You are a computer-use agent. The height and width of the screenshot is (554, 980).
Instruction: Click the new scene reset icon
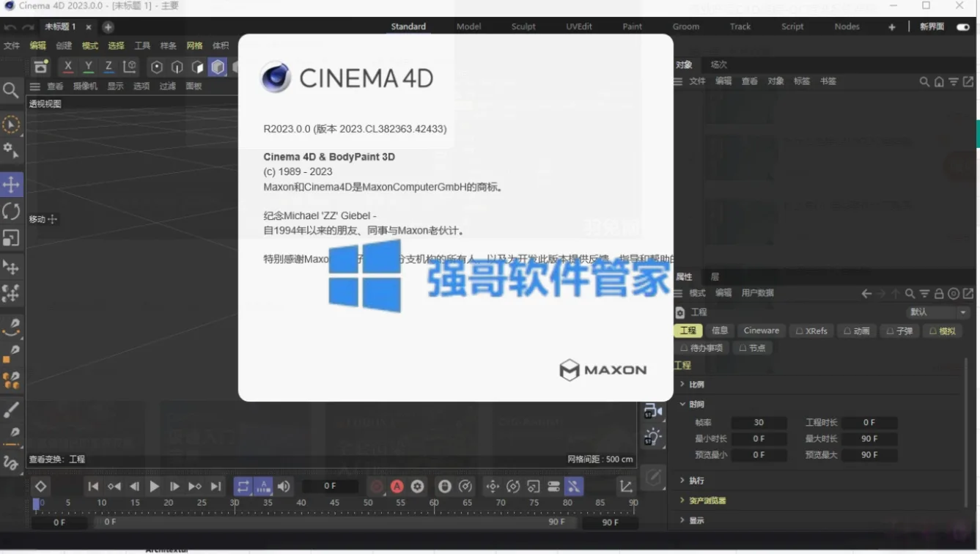41,67
